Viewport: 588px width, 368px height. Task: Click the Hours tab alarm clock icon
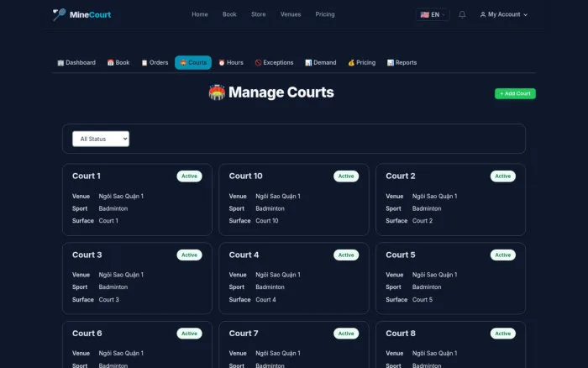coord(222,63)
